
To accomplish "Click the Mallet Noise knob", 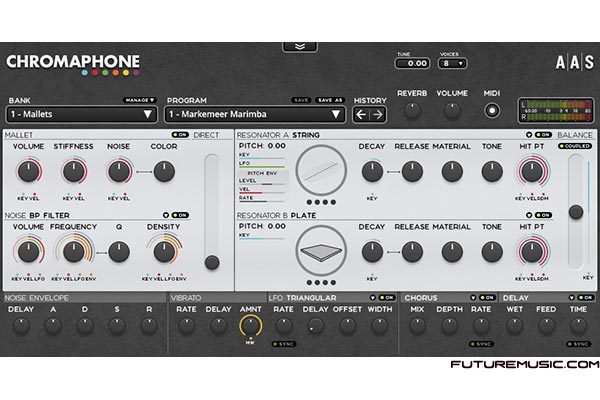I will (119, 171).
